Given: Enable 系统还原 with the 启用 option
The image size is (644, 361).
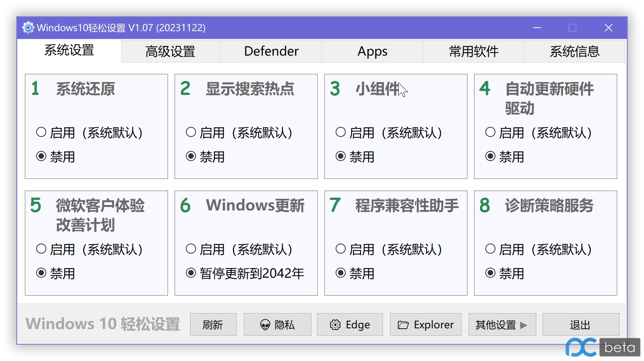Looking at the screenshot, I should coord(41,132).
